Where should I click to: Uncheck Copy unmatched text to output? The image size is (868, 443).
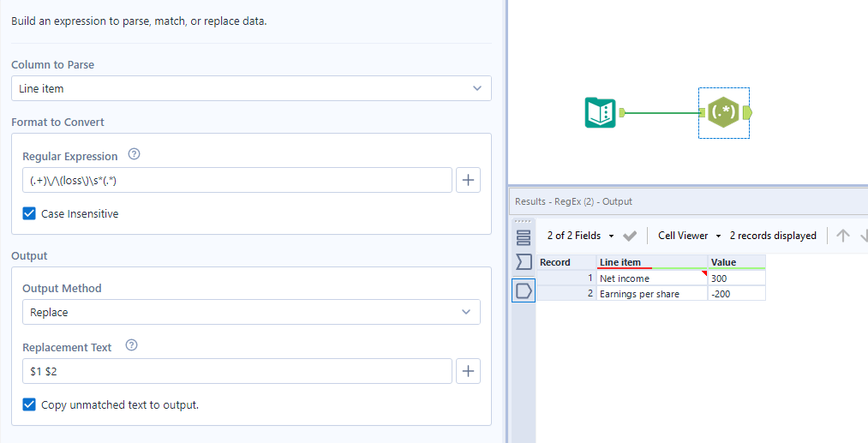click(x=29, y=404)
